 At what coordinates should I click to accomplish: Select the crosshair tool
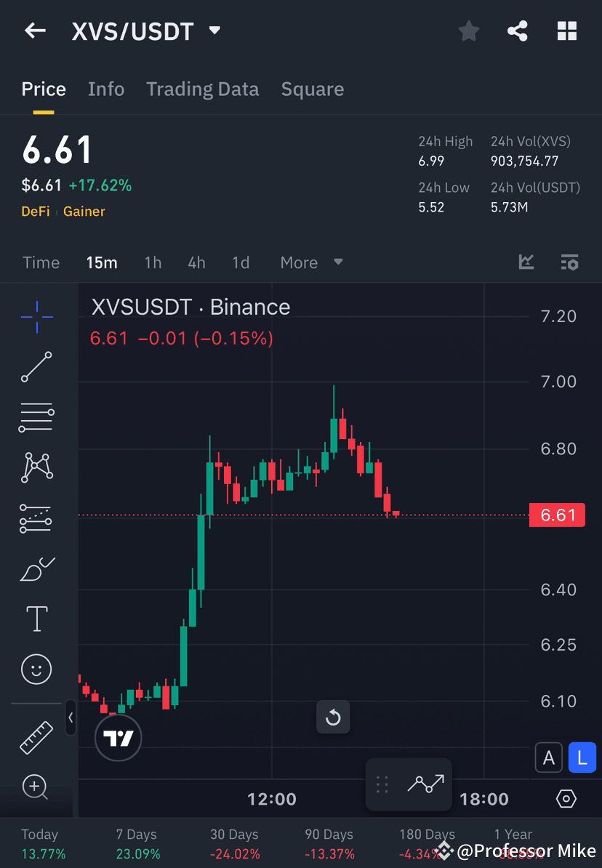pyautogui.click(x=36, y=317)
